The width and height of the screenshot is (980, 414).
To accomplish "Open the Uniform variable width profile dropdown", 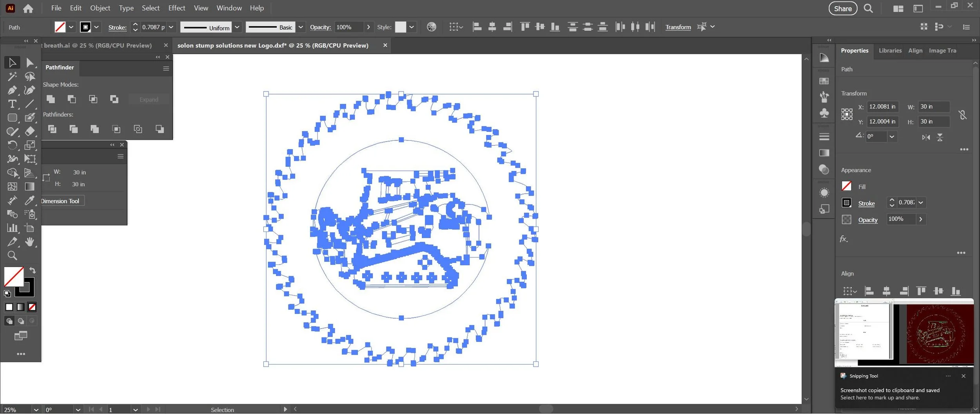I will pyautogui.click(x=237, y=27).
